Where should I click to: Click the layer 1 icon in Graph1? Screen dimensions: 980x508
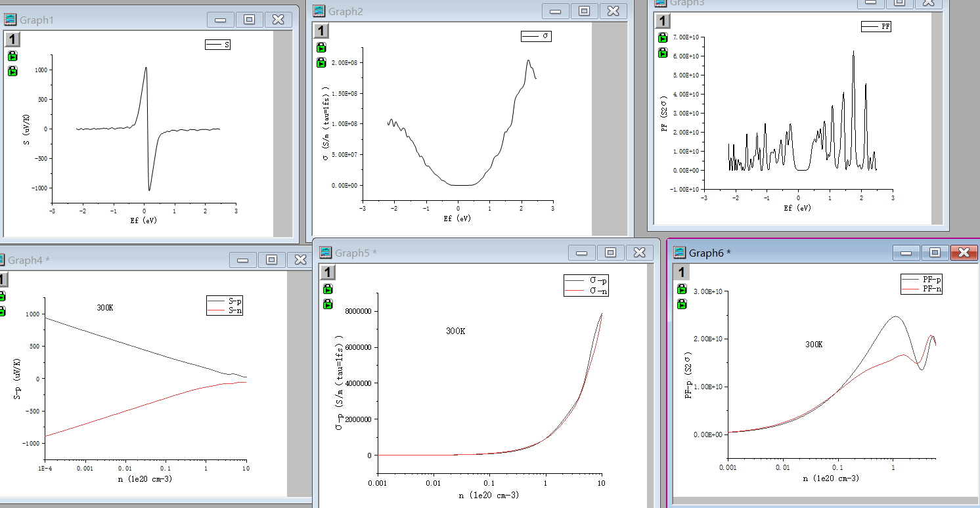(13, 40)
